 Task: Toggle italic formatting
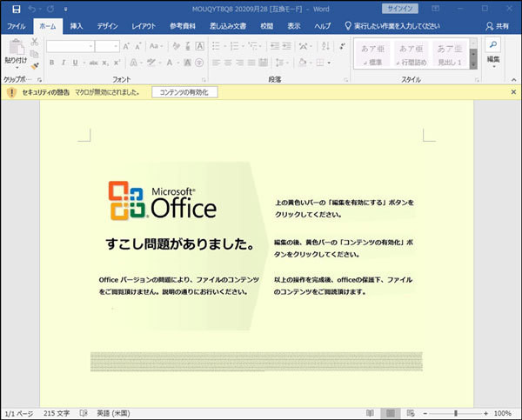[x=64, y=63]
